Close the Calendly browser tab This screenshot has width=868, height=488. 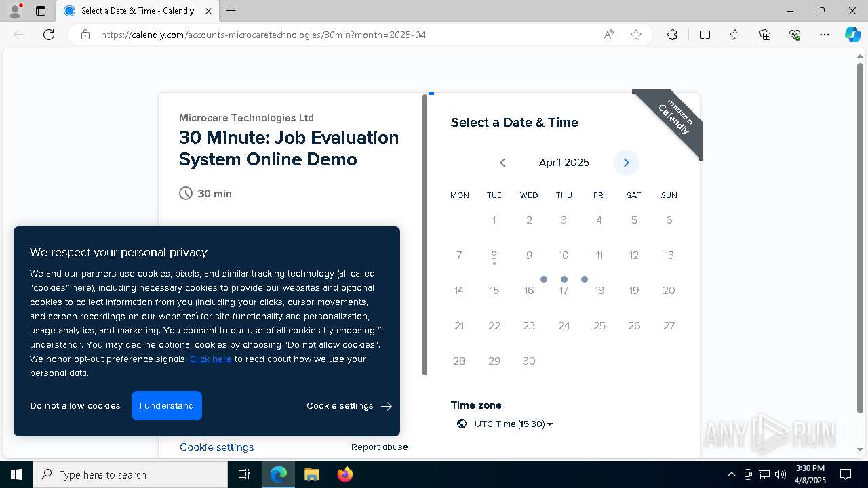point(208,11)
